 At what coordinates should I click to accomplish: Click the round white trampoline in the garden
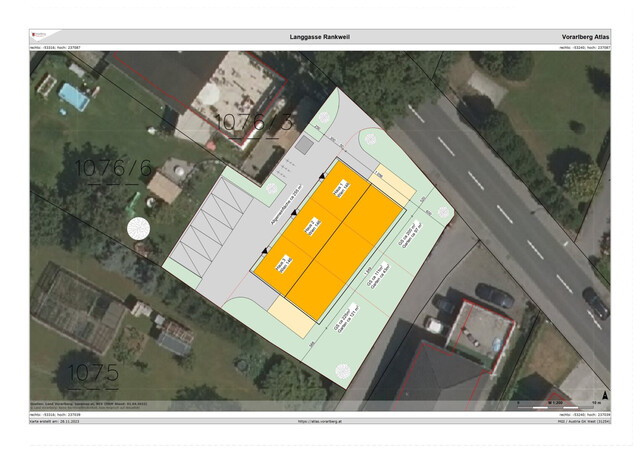[x=137, y=227]
